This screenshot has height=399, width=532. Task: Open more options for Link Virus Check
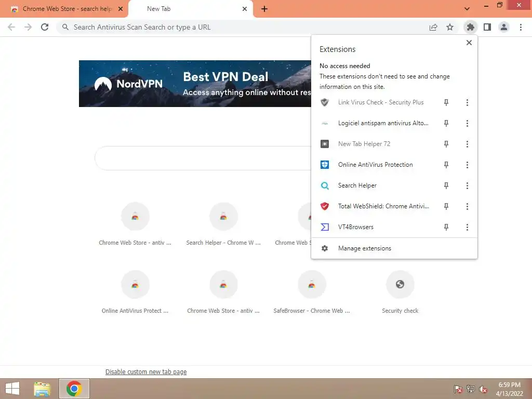[x=467, y=102]
